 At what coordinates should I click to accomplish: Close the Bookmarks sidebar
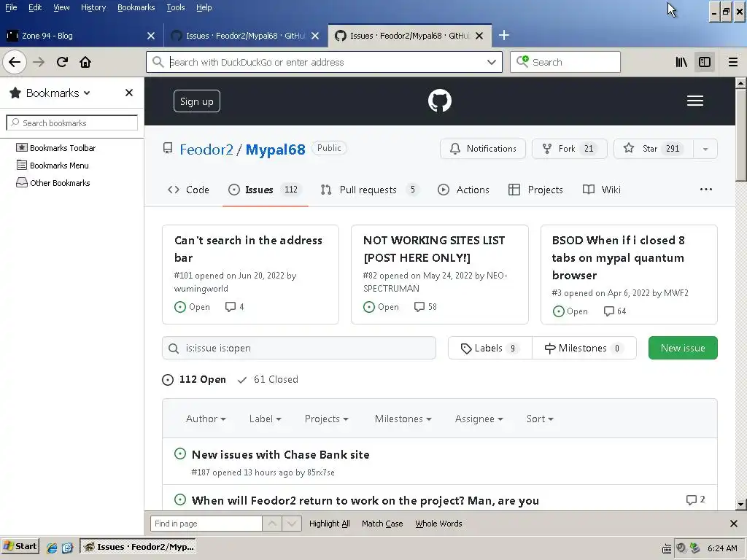[128, 93]
